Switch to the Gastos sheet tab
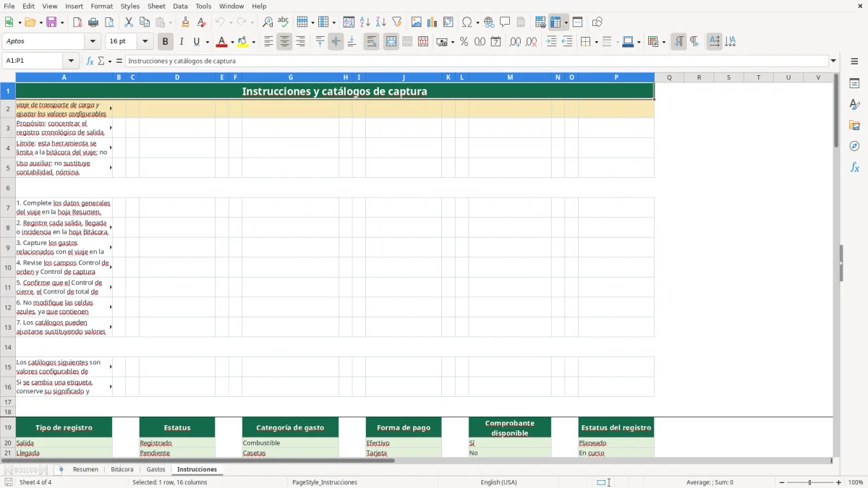 [x=156, y=469]
